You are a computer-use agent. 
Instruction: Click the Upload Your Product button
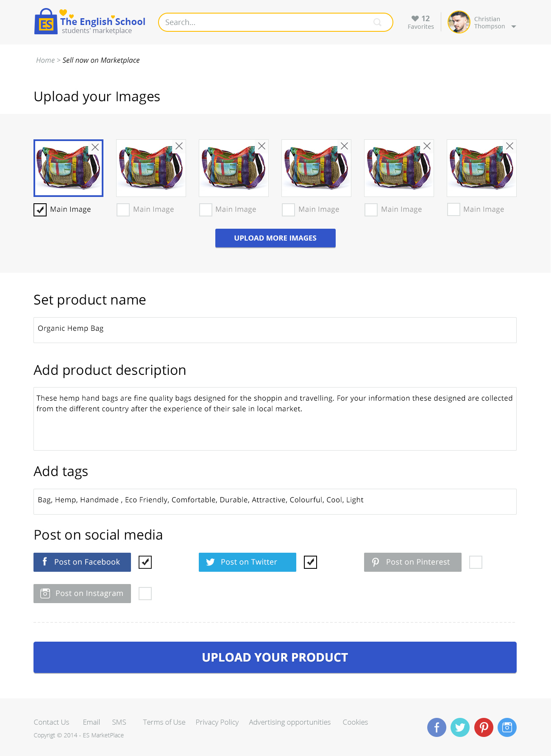click(x=275, y=657)
